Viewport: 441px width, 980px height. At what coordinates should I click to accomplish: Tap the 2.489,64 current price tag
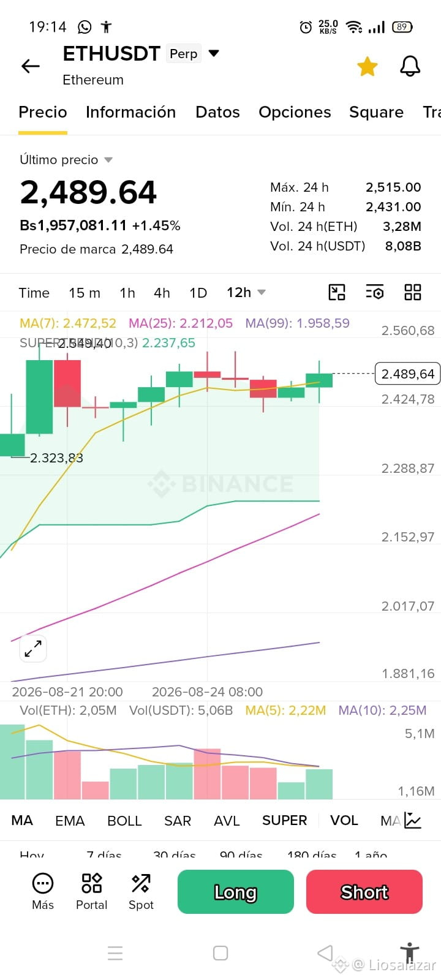[x=407, y=374]
